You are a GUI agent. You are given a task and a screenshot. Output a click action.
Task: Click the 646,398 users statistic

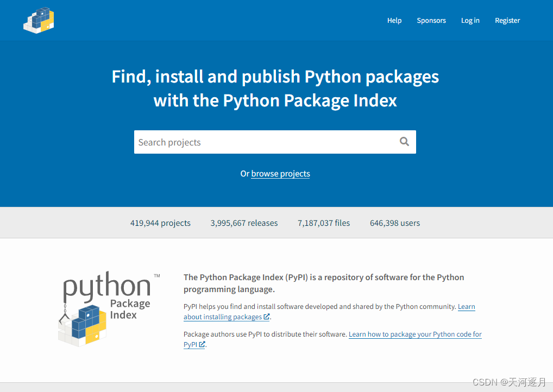point(395,223)
